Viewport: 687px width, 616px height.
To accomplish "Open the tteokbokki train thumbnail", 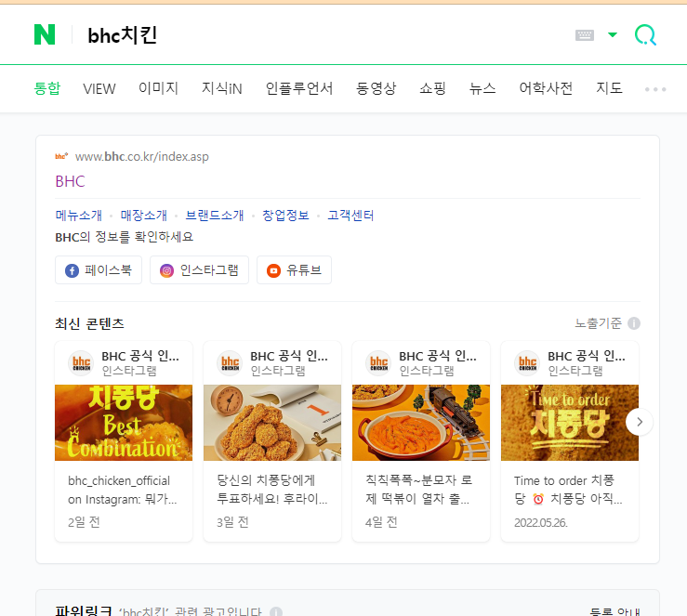I will tap(421, 423).
